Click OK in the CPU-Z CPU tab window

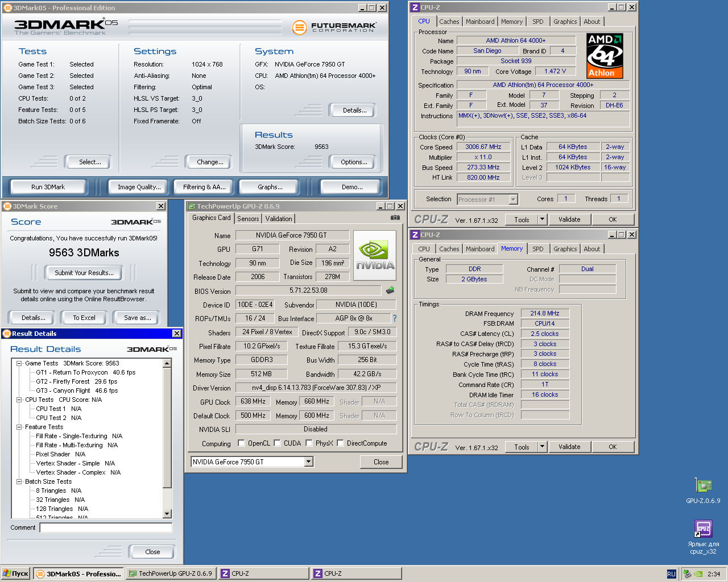click(613, 219)
